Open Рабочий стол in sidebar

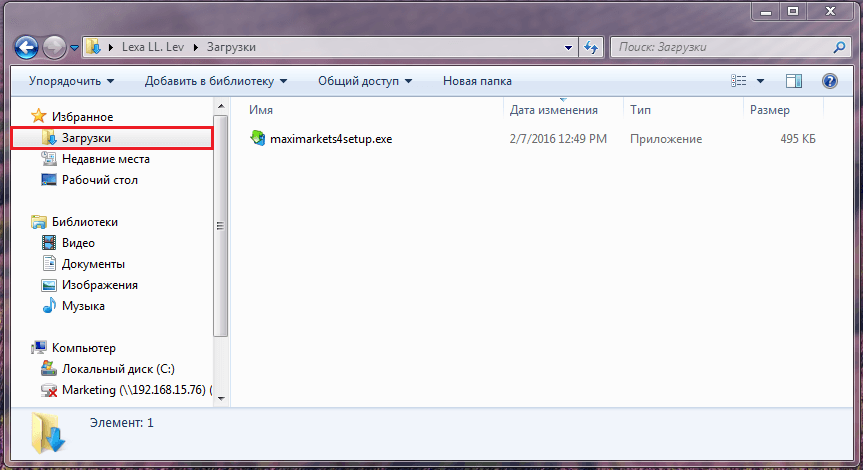point(100,180)
